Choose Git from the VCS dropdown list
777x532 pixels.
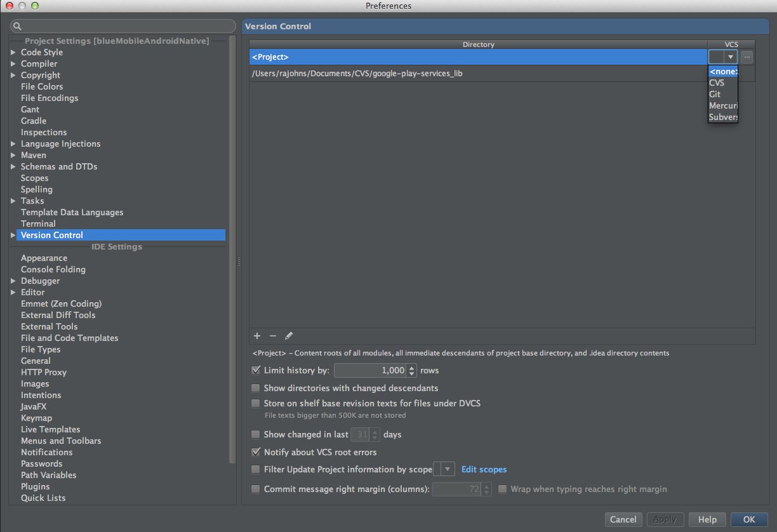[715, 94]
